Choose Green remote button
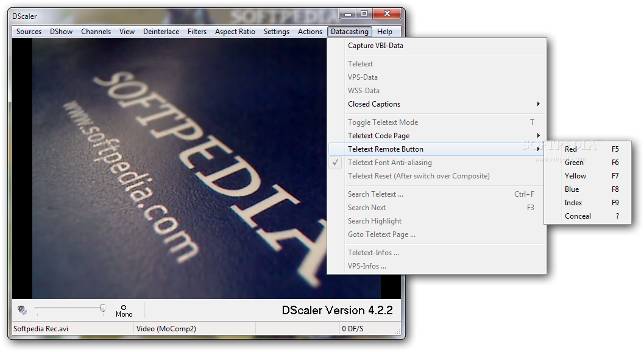 pos(587,163)
